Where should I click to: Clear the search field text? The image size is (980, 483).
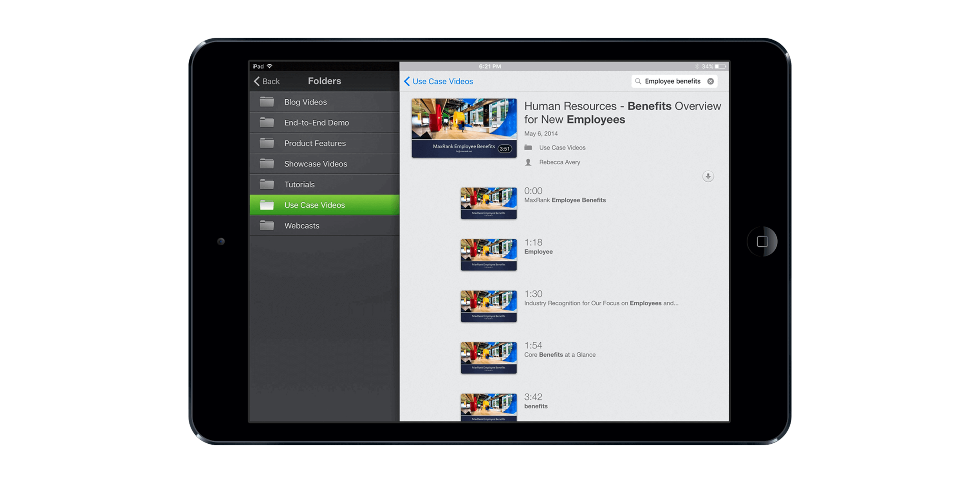(710, 81)
